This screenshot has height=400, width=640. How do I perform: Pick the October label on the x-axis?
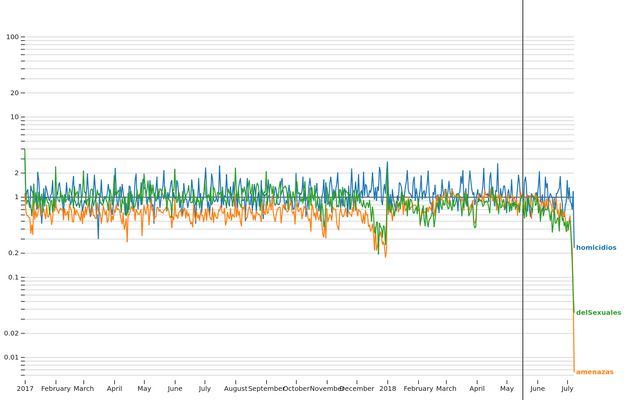[296, 388]
